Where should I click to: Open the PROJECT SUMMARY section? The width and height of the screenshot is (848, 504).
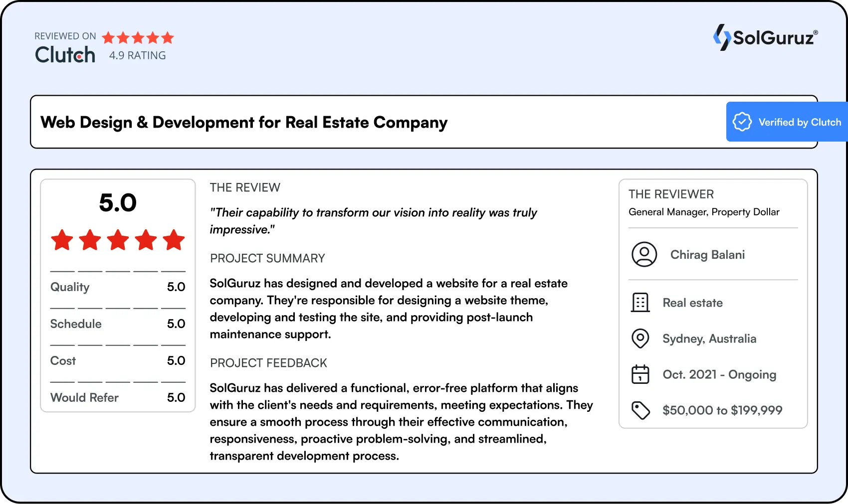267,258
